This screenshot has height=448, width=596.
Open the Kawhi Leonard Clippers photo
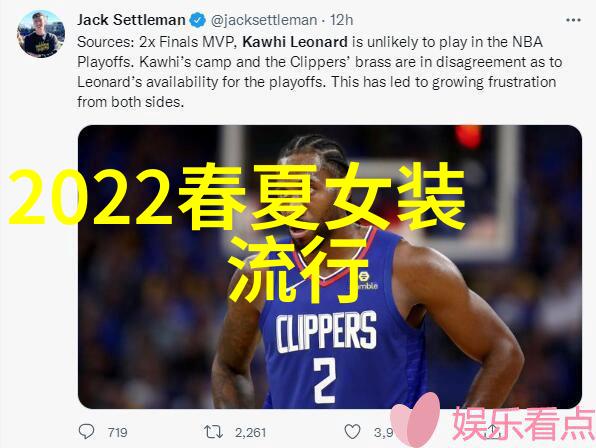click(x=330, y=267)
